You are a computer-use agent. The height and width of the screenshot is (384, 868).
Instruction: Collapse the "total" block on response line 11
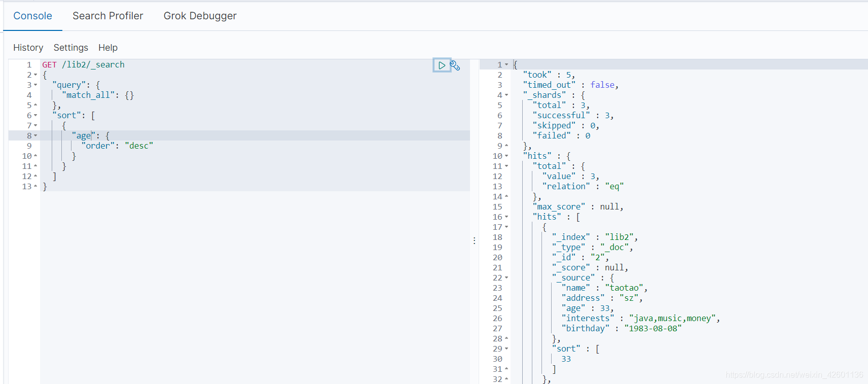point(507,166)
